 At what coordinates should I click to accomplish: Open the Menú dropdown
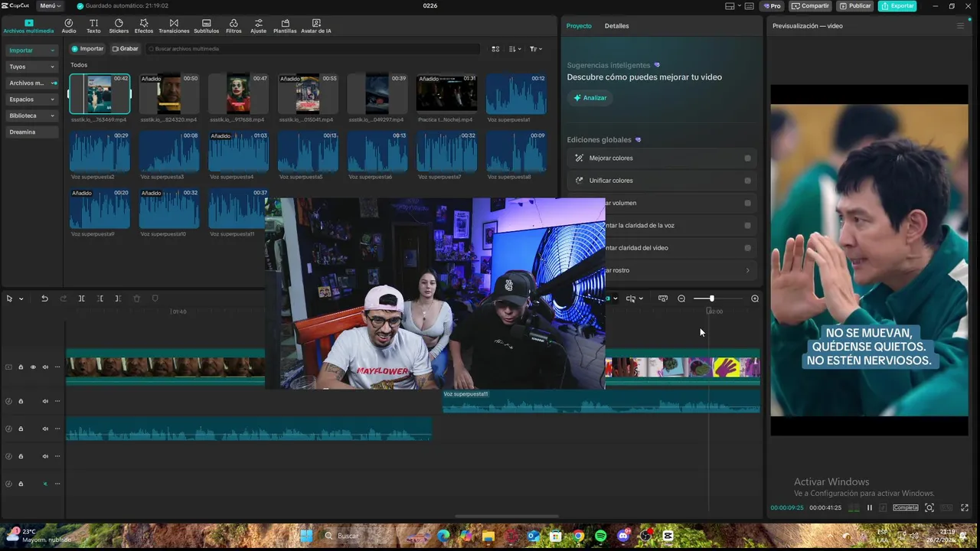[51, 6]
